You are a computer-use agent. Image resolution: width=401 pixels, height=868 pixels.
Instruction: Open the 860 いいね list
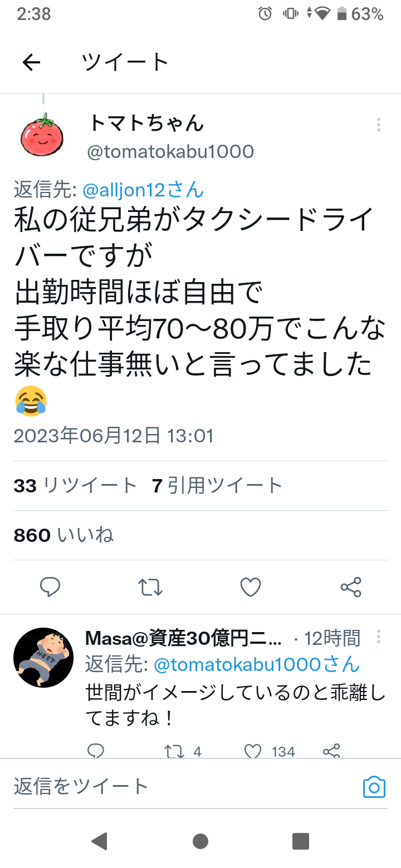pos(63,535)
